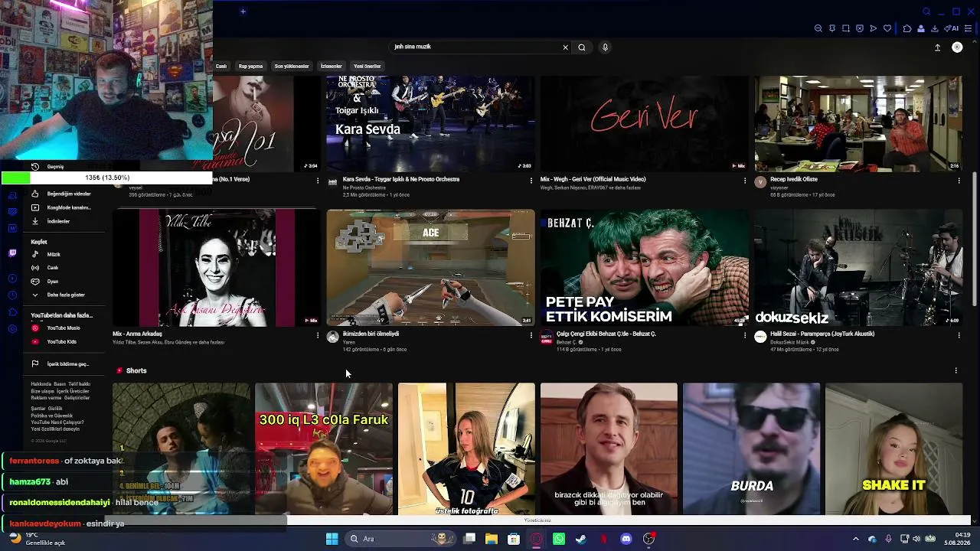Open the ACE gameplay video thumbnail
This screenshot has width=980, height=551.
[x=430, y=268]
